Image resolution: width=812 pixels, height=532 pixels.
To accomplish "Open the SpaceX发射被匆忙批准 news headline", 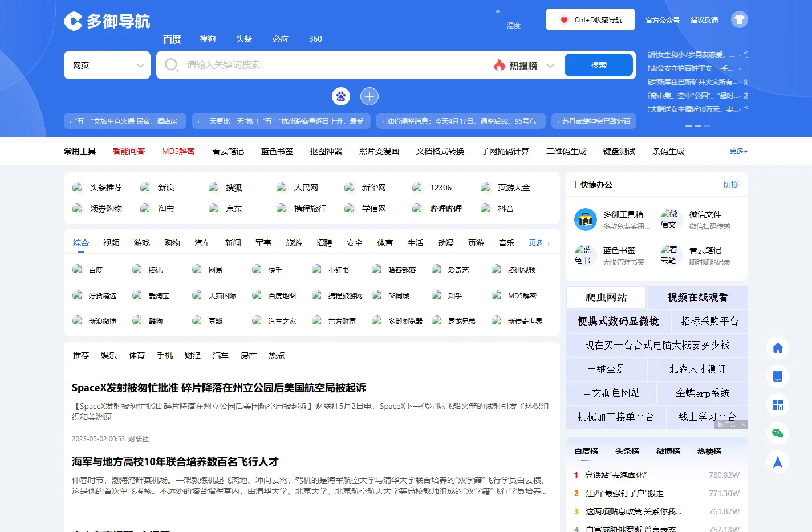I will (x=219, y=388).
